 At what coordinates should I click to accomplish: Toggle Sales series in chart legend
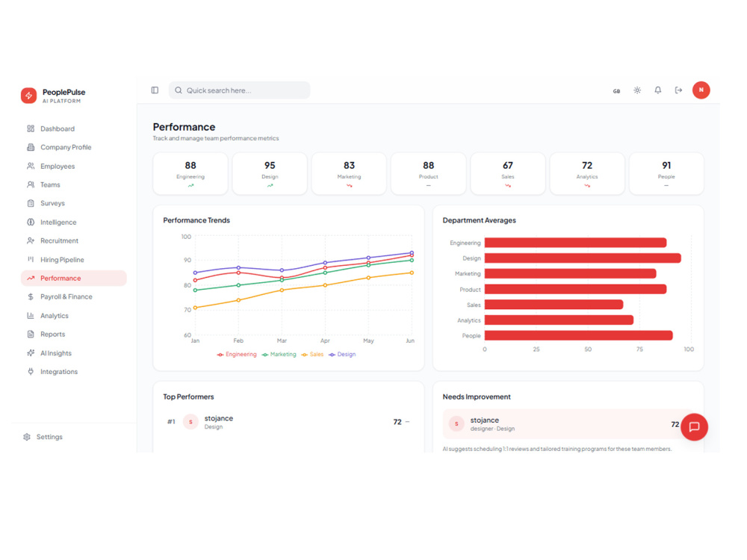coord(312,354)
